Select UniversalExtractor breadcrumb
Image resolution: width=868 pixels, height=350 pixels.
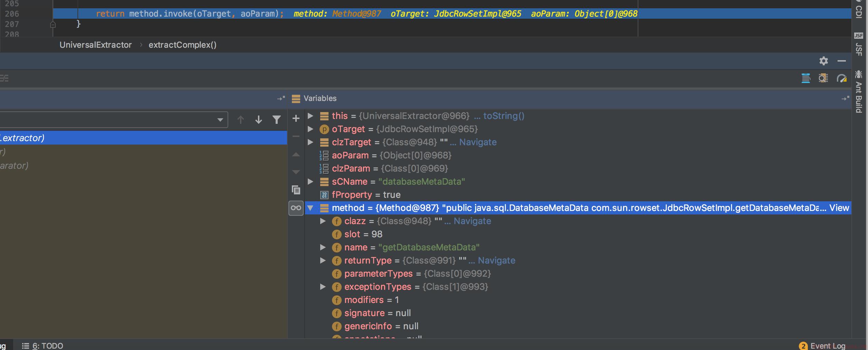pos(95,45)
